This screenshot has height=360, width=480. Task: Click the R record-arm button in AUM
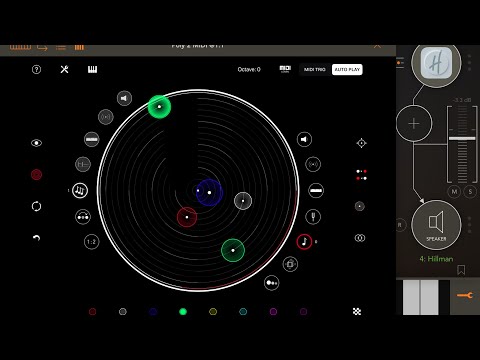point(400,225)
